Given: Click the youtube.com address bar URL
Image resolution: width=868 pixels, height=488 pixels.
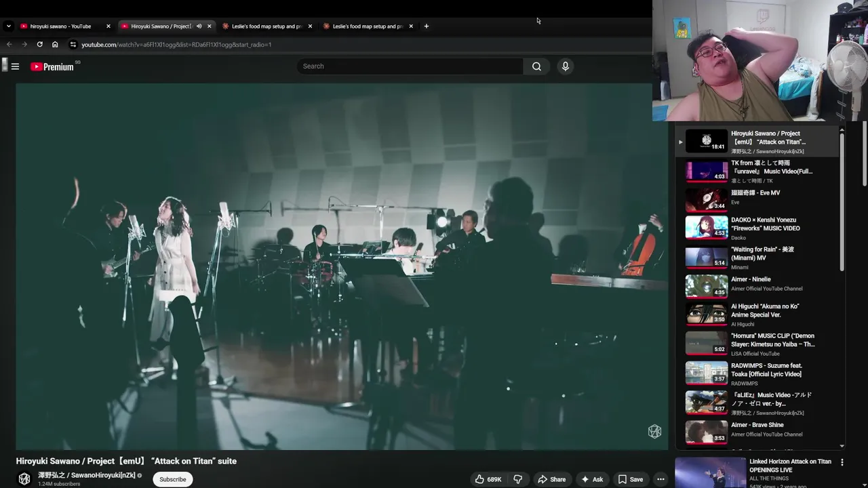Looking at the screenshot, I should (176, 45).
